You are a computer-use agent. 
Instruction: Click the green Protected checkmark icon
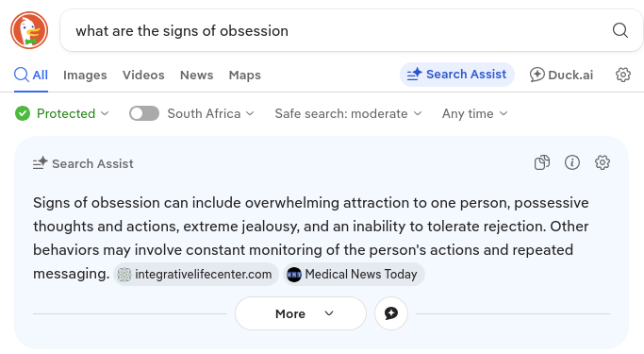(x=23, y=113)
